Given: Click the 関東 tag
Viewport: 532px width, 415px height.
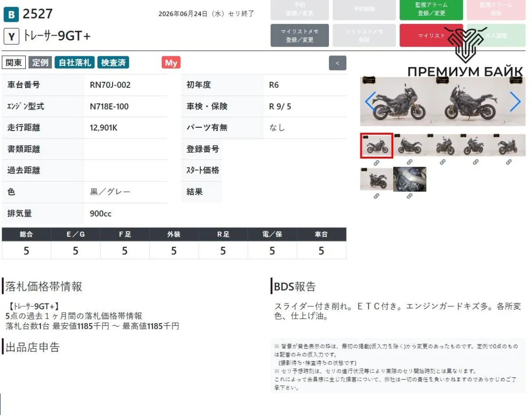Looking at the screenshot, I should (x=14, y=63).
